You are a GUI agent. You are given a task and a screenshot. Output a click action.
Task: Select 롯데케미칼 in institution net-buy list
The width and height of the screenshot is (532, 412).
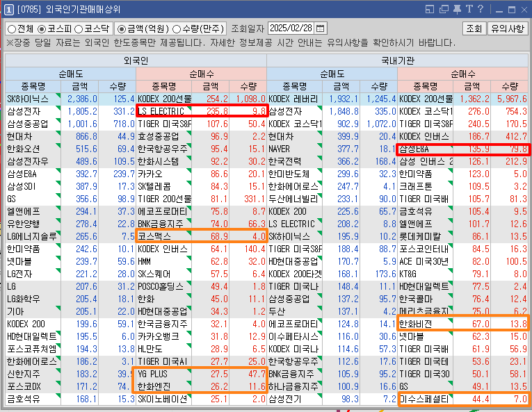point(420,236)
